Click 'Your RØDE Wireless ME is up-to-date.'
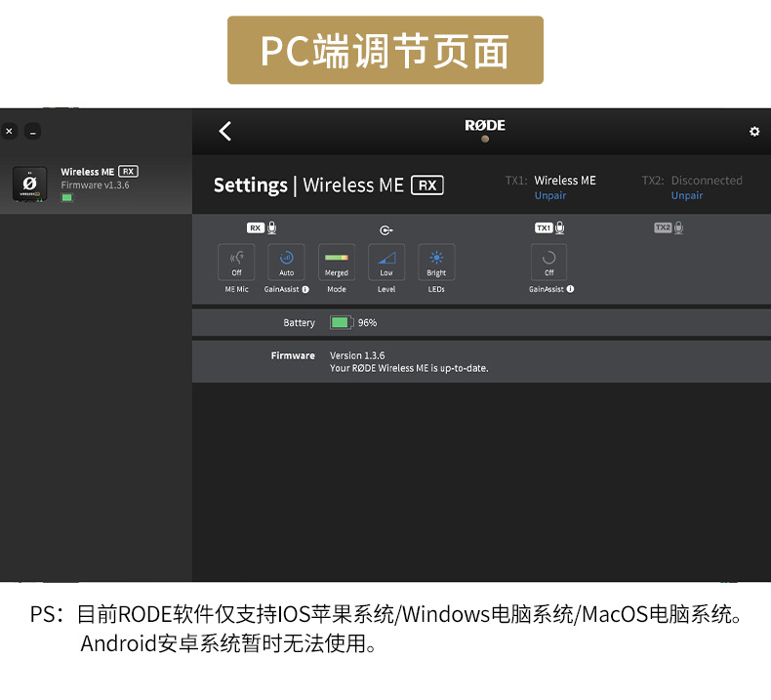This screenshot has height=700, width=771. point(409,368)
